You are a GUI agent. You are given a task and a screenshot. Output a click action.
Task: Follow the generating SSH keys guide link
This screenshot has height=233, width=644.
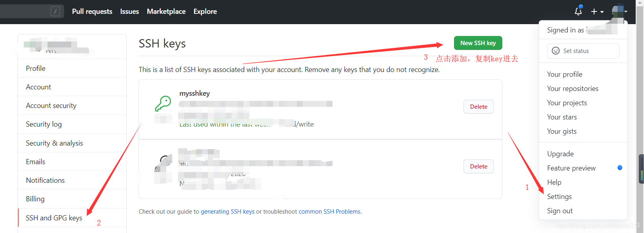pos(228,212)
